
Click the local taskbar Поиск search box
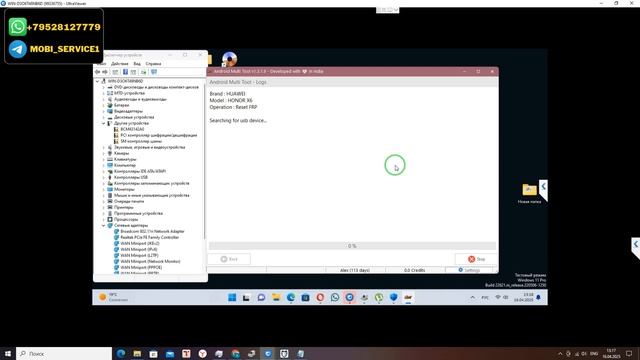pyautogui.click(x=64, y=353)
